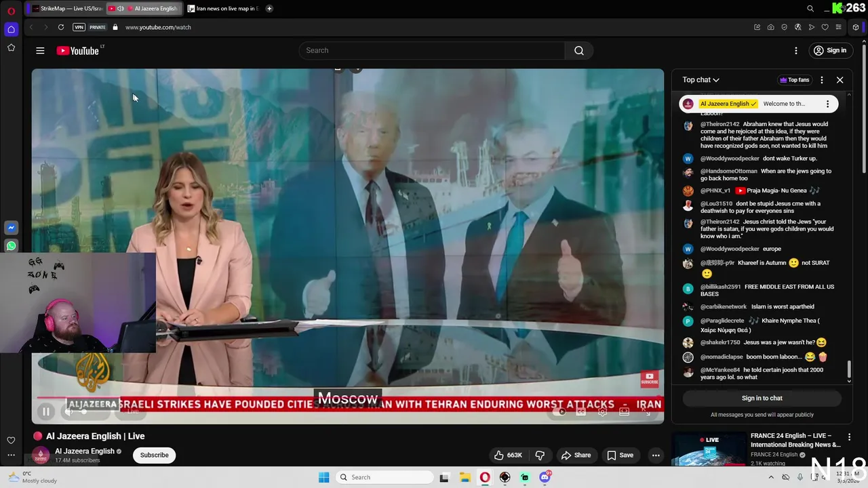The width and height of the screenshot is (868, 488).
Task: Open sidebar three-dot setup menu
Action: tap(11, 455)
